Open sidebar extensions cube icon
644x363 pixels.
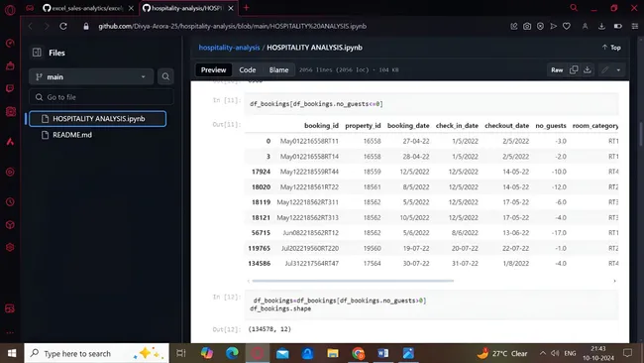point(10,224)
